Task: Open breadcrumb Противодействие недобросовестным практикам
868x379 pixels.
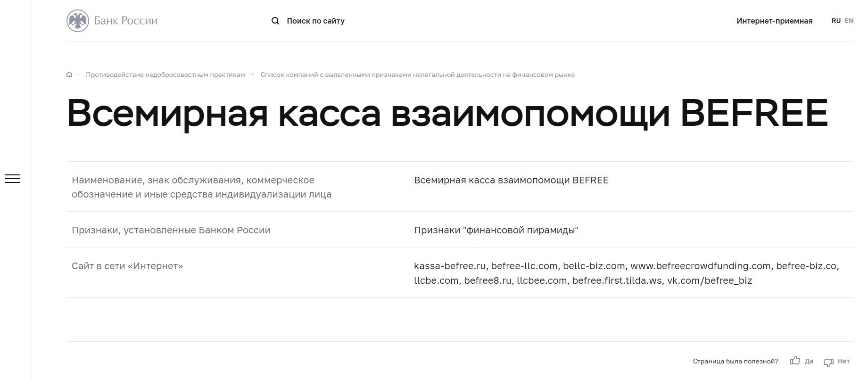Action: (x=165, y=74)
